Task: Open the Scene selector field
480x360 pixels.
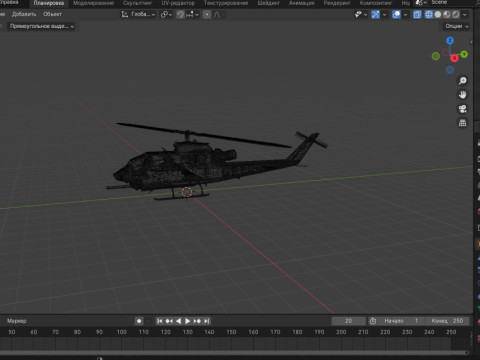Action: pyautogui.click(x=453, y=3)
